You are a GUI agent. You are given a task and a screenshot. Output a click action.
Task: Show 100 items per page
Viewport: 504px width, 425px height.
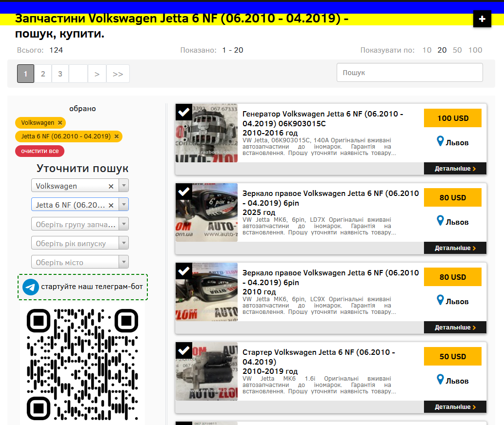[x=475, y=50]
